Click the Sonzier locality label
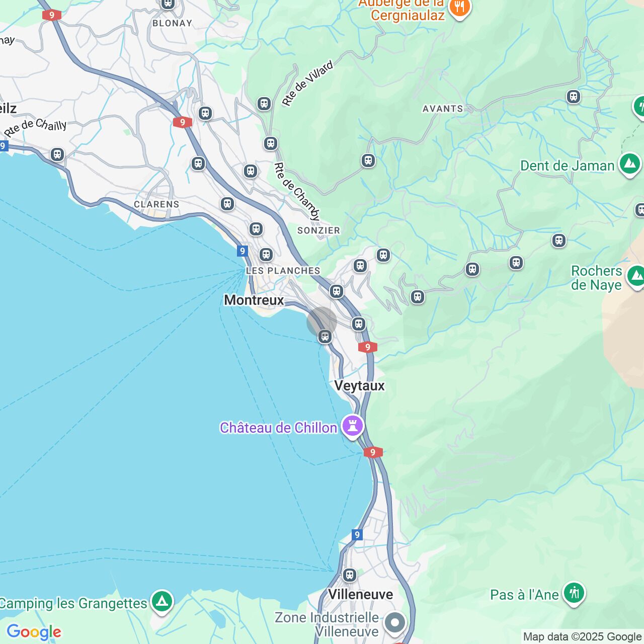This screenshot has width=644, height=644. pos(319,230)
